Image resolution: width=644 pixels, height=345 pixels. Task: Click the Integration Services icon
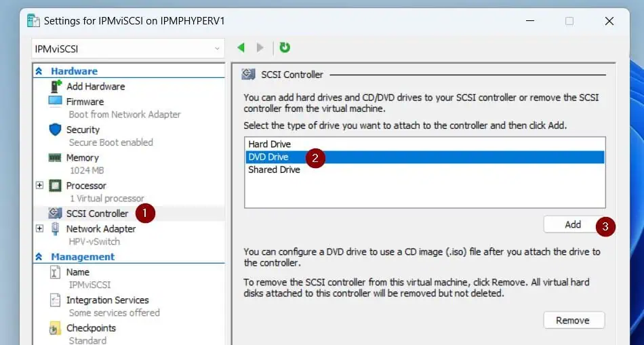(x=55, y=300)
